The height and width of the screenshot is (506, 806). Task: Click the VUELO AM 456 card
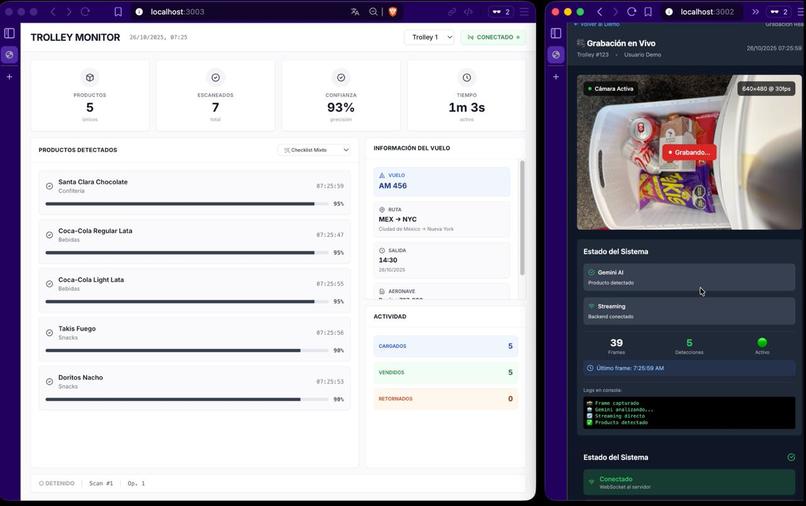tap(442, 182)
